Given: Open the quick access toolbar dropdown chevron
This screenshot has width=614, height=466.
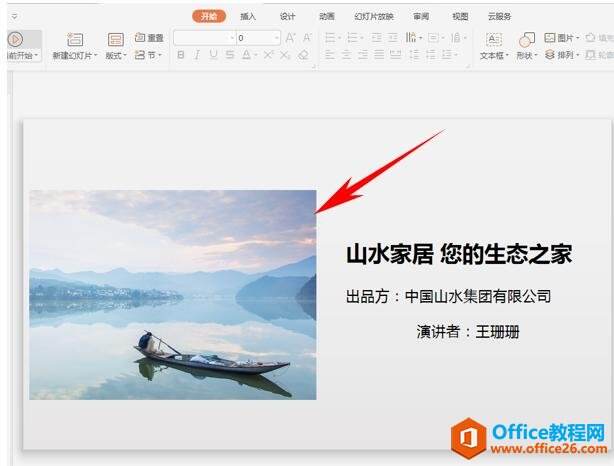Looking at the screenshot, I should click(14, 16).
